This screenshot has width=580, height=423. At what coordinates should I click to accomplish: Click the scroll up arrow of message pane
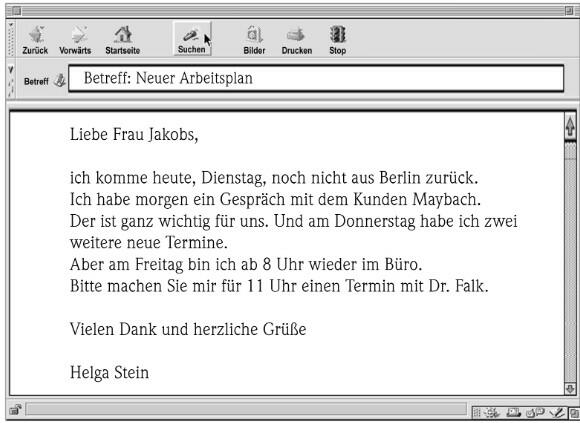[570, 126]
